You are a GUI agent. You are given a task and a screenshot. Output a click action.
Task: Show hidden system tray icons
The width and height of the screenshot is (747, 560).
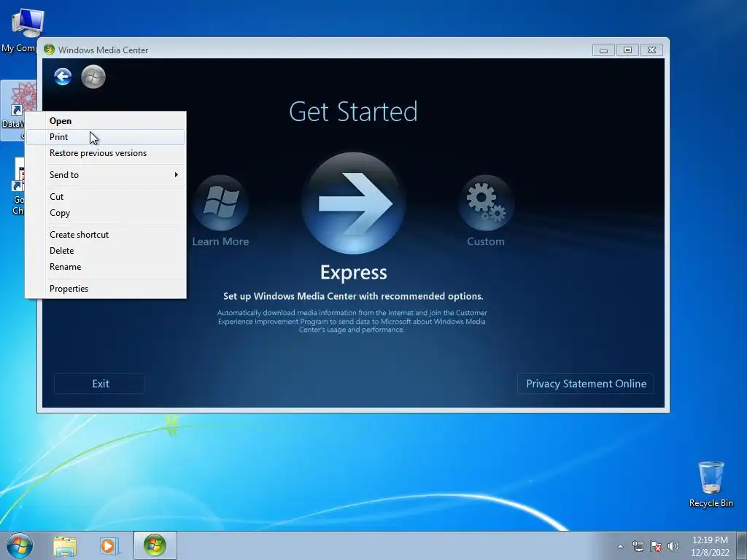tap(620, 546)
